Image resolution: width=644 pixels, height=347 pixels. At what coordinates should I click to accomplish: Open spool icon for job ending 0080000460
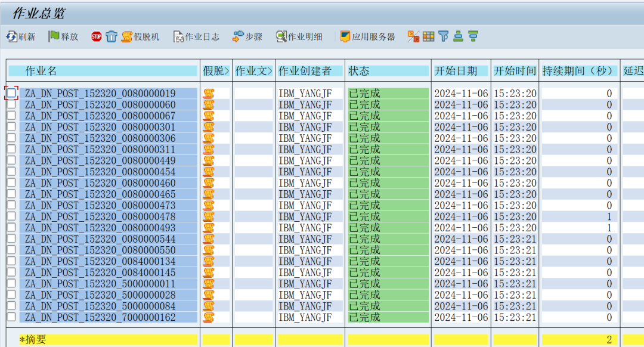(209, 183)
